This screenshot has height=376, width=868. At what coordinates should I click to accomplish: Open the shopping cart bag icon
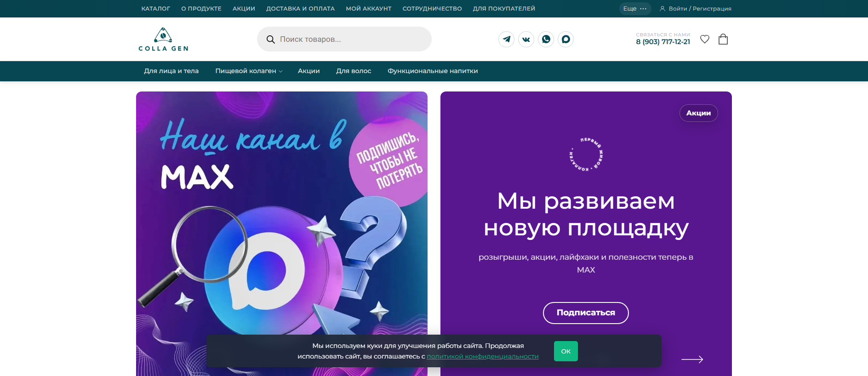coord(723,39)
